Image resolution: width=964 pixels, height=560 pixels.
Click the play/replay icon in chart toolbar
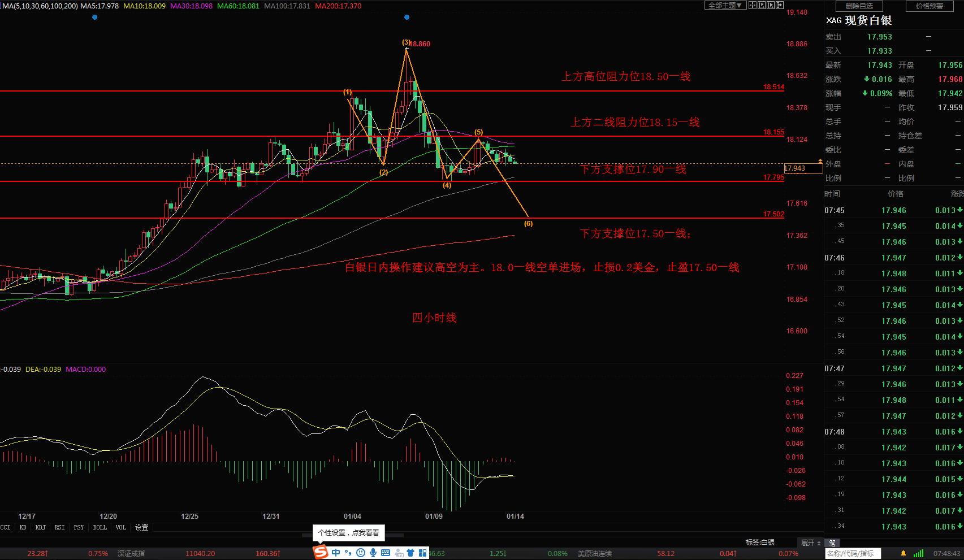point(771,5)
